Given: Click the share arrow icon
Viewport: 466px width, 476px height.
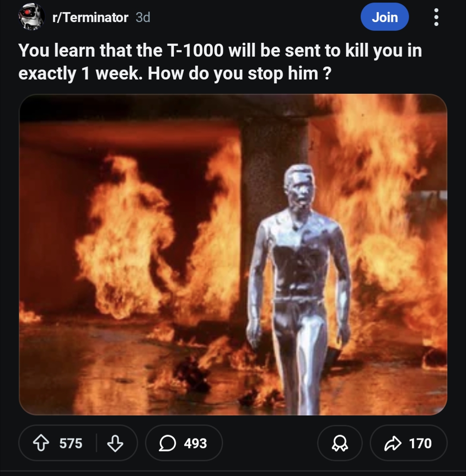Looking at the screenshot, I should click(392, 443).
